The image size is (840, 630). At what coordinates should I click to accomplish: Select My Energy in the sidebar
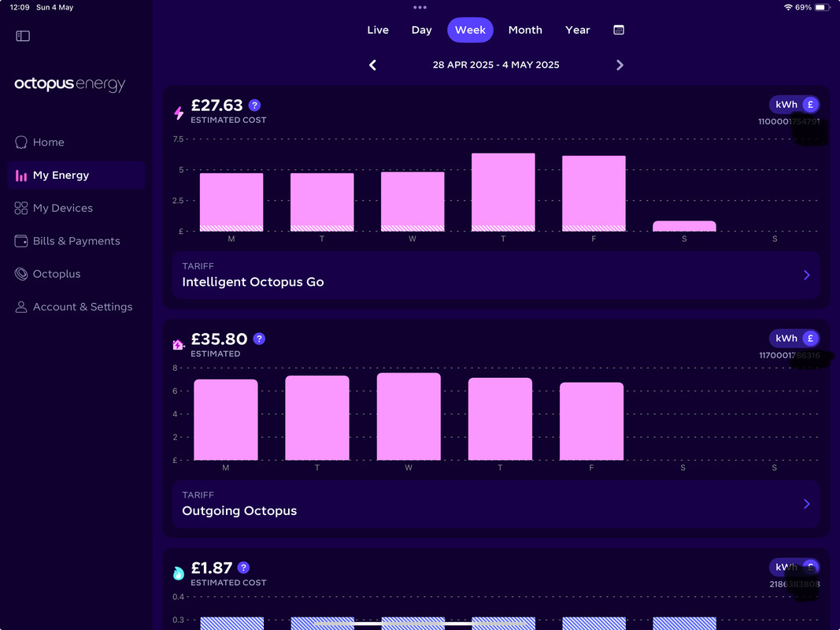(76, 175)
